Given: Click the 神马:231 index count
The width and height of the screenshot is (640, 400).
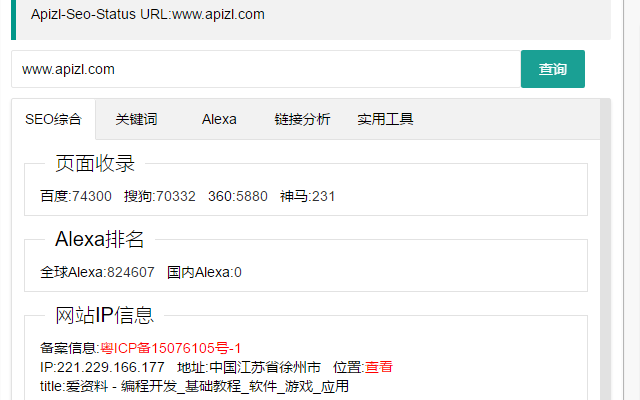Looking at the screenshot, I should click(x=307, y=196).
